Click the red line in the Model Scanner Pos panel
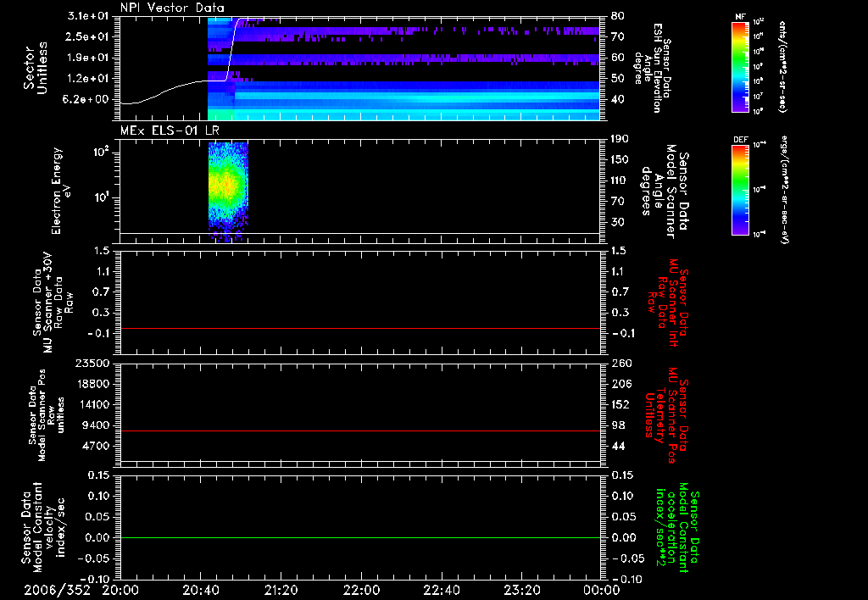The width and height of the screenshot is (868, 600). (x=360, y=431)
